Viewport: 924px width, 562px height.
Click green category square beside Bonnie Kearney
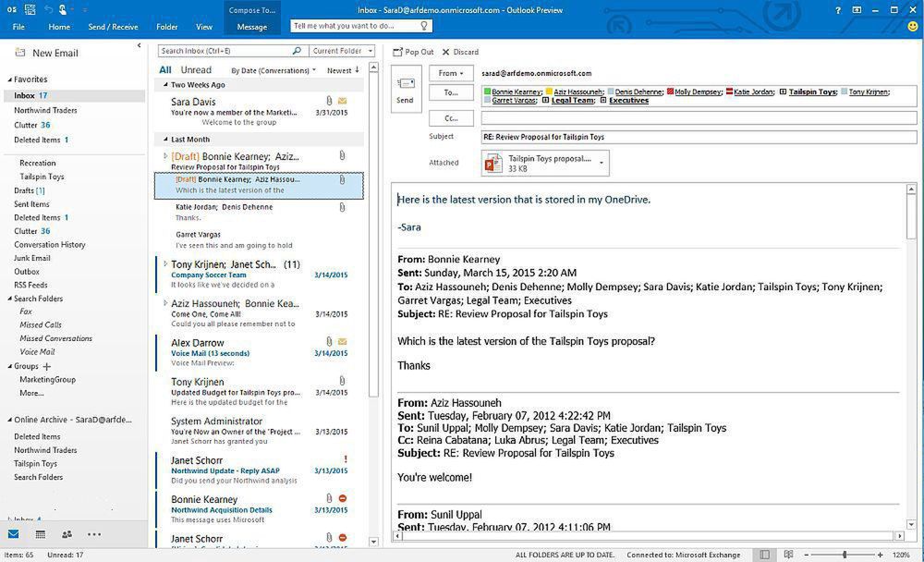487,92
